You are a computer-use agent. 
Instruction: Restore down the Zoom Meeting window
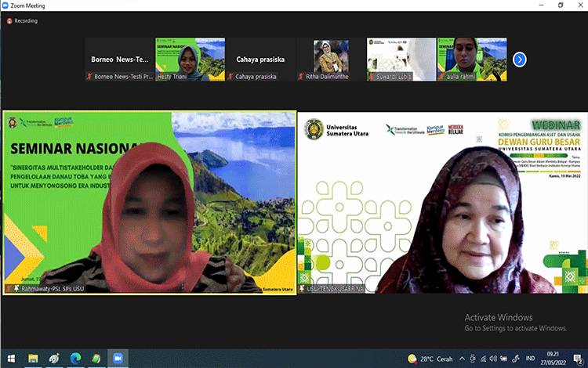point(561,5)
